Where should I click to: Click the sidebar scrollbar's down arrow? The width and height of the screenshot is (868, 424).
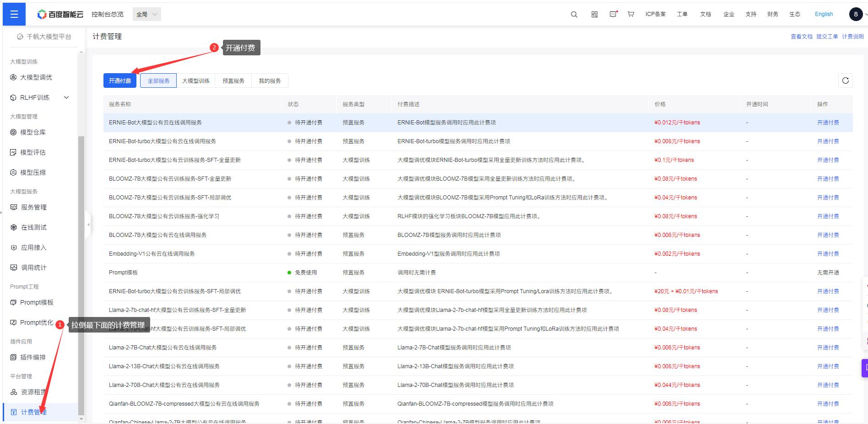point(81,419)
